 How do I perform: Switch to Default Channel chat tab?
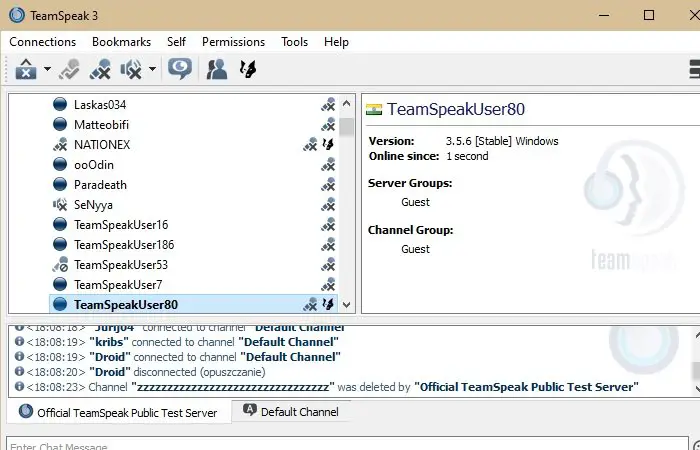(x=291, y=411)
